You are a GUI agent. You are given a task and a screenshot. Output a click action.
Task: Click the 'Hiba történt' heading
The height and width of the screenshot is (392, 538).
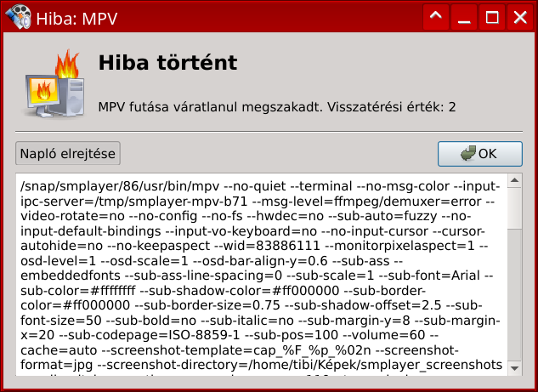[167, 63]
